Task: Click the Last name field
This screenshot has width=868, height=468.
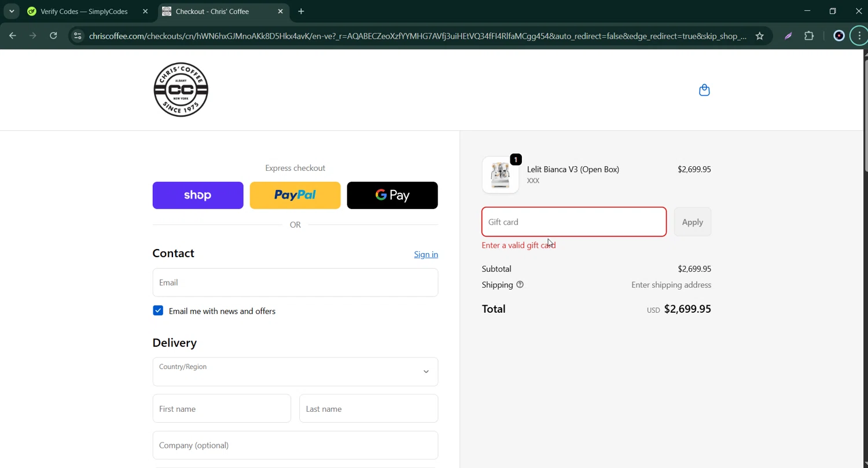Action: click(x=369, y=408)
